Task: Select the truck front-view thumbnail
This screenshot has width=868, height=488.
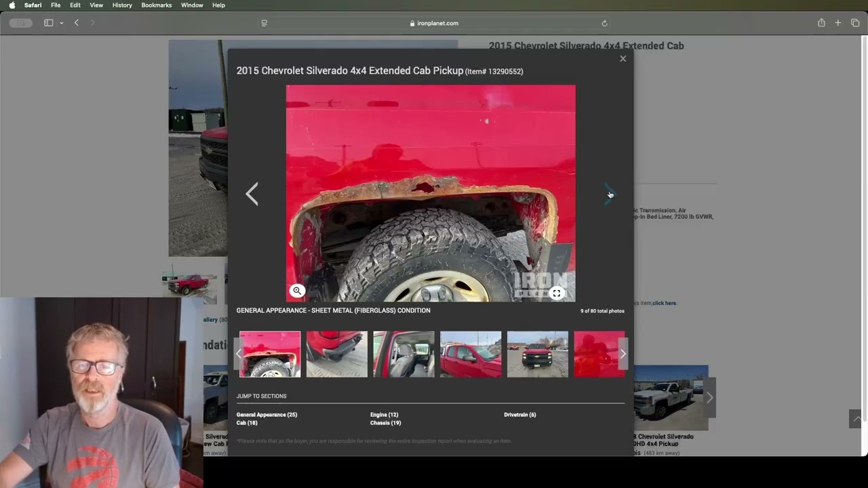Action: tap(538, 354)
